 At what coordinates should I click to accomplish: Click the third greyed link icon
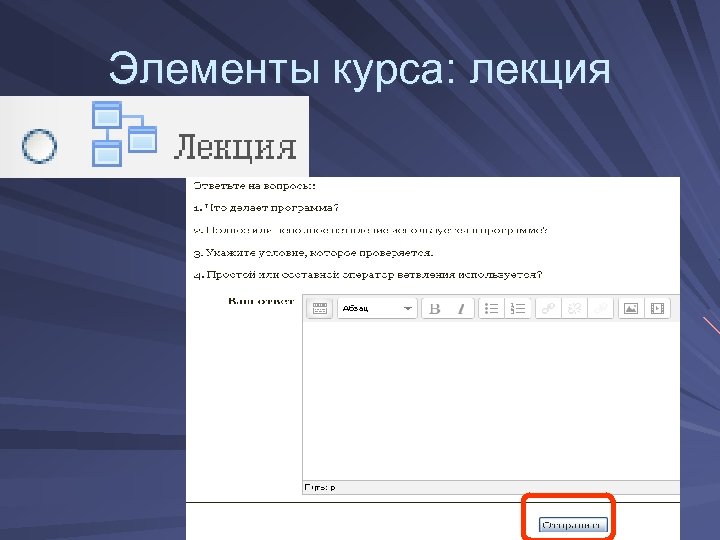pyautogui.click(x=600, y=308)
